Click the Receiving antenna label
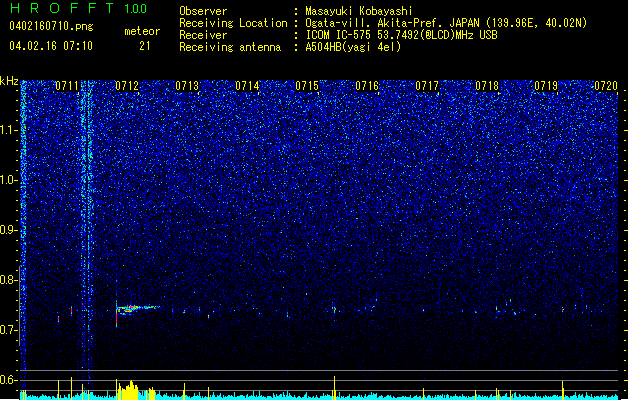 click(x=230, y=47)
